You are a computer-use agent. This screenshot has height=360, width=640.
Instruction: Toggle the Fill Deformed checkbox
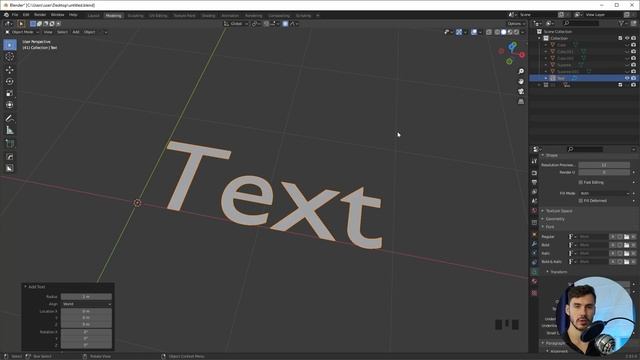[x=581, y=201]
